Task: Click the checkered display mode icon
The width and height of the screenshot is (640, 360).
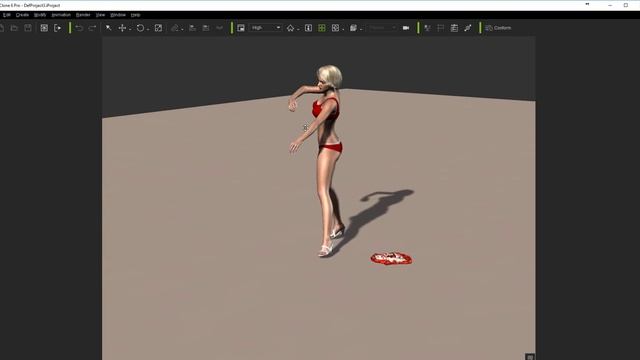Action: pyautogui.click(x=335, y=28)
